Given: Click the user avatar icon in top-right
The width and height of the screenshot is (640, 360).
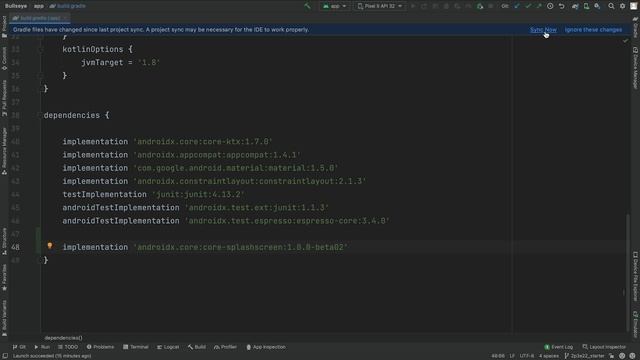Looking at the screenshot, I should click(633, 6).
